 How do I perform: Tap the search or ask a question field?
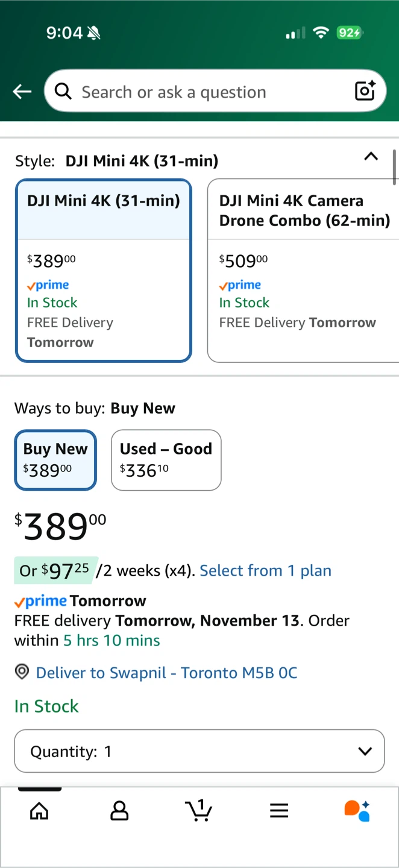point(205,92)
